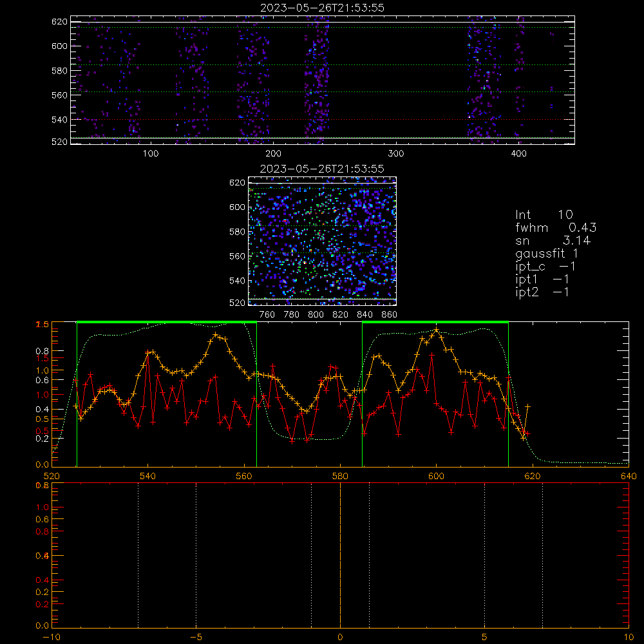Click x-axis label 400 on top strip plot

tap(518, 154)
